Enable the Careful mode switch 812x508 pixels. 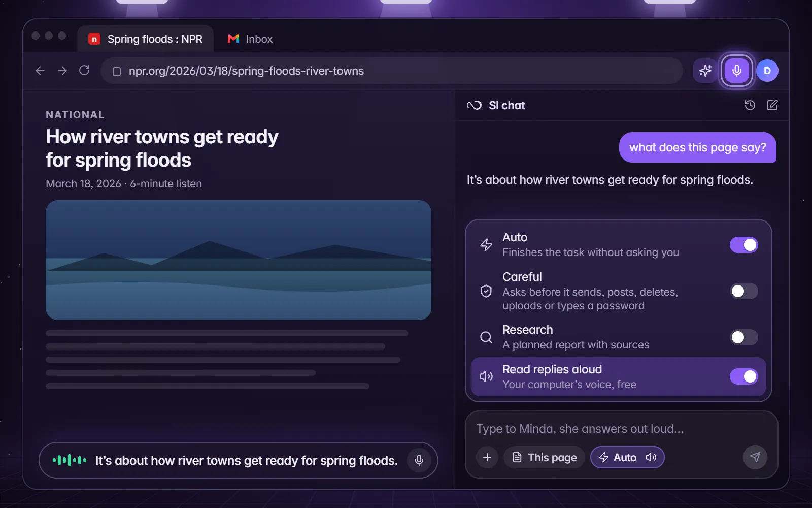pos(744,291)
